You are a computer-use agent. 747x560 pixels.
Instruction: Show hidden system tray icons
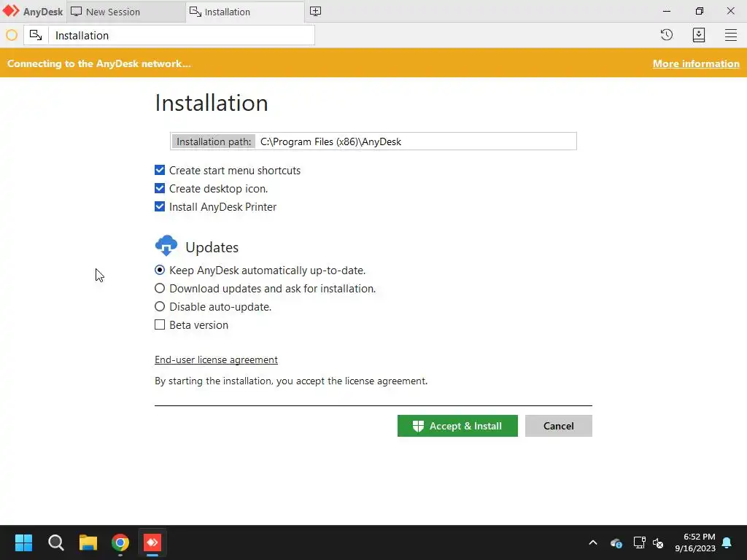pyautogui.click(x=593, y=542)
